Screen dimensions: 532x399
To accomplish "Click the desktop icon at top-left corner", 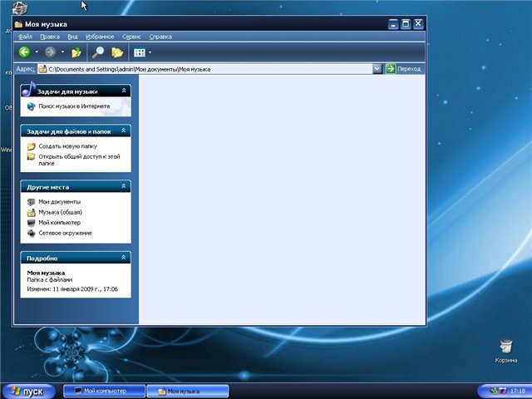I will coord(18,7).
